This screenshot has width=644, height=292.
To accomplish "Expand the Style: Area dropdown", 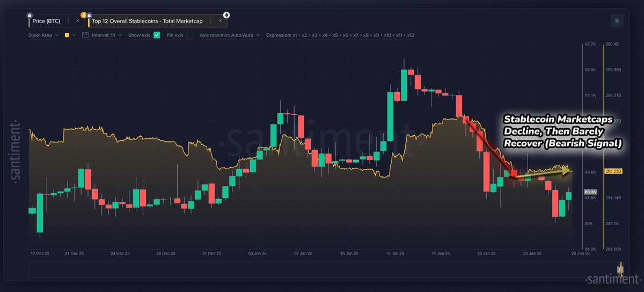I will (43, 35).
